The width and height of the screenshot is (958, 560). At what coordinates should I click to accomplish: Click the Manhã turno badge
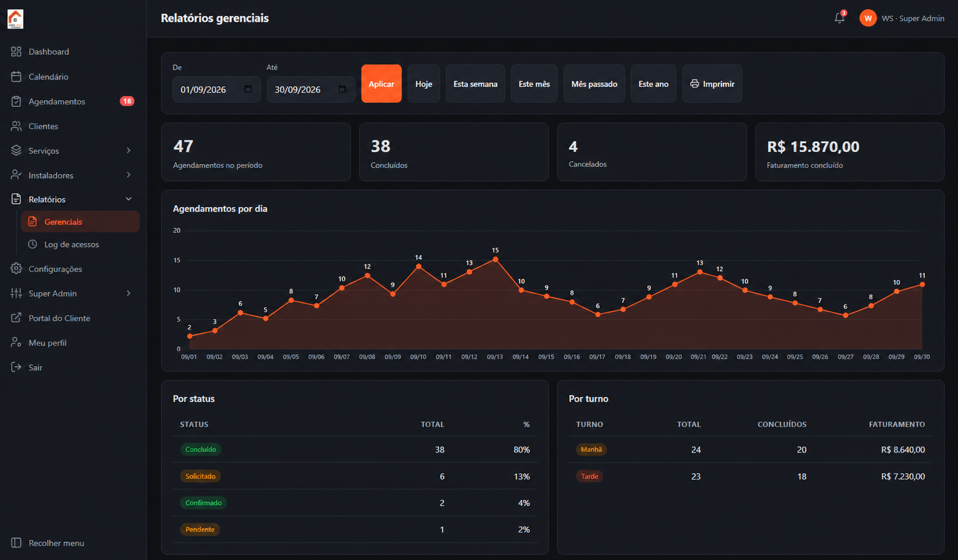point(591,450)
